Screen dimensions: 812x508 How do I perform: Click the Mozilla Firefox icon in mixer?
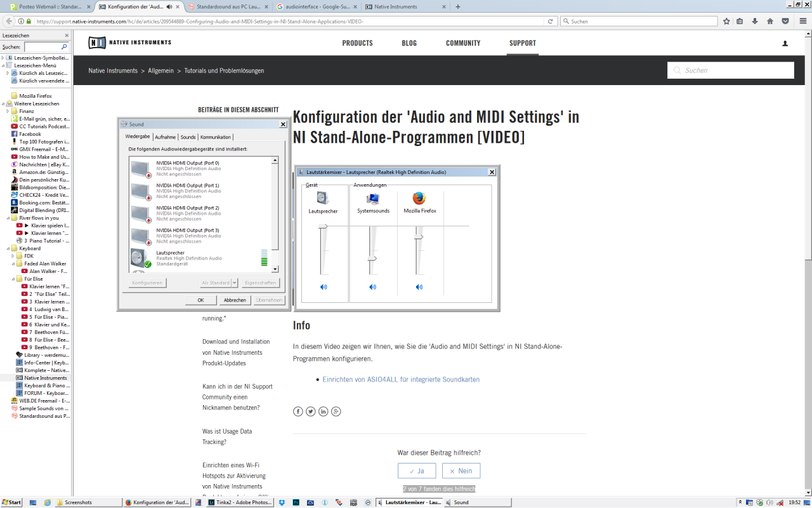click(419, 198)
